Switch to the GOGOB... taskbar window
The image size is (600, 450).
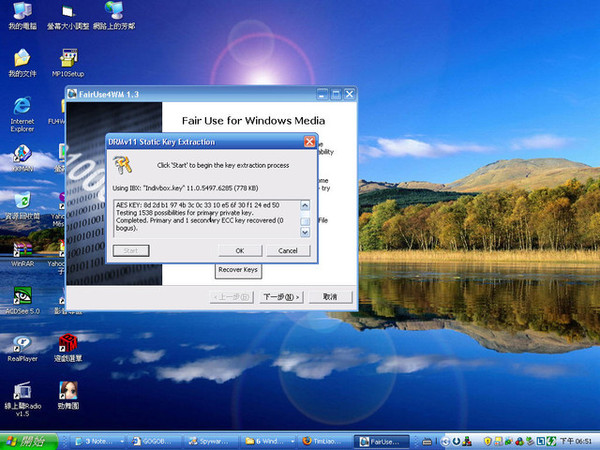pos(155,441)
